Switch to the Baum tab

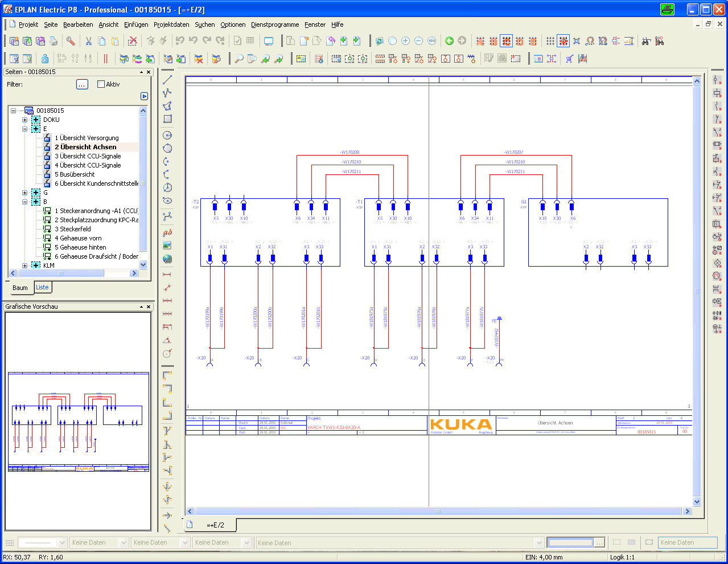click(x=20, y=288)
